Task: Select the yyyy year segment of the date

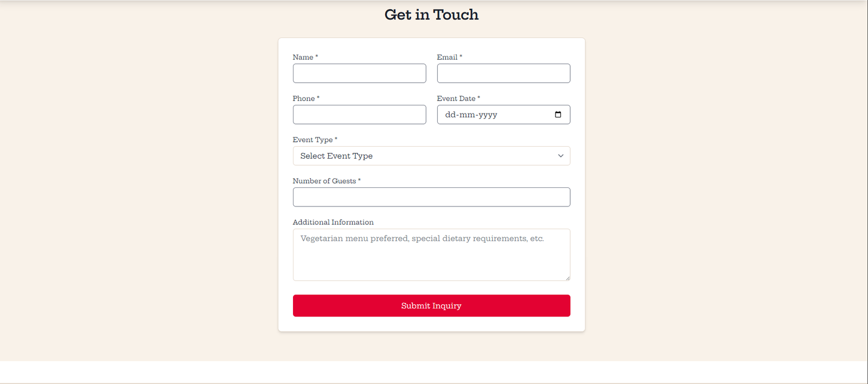Action: click(x=488, y=115)
